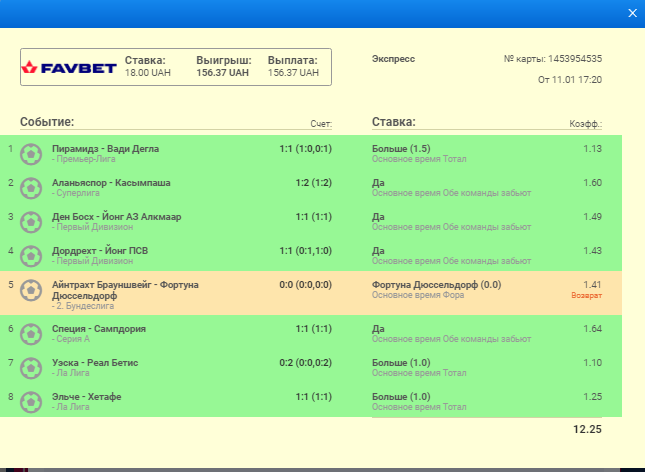Image resolution: width=645 pixels, height=472 pixels.
Task: Click the soccer ball icon for Уэска - Реал Бетис
Action: pos(32,367)
